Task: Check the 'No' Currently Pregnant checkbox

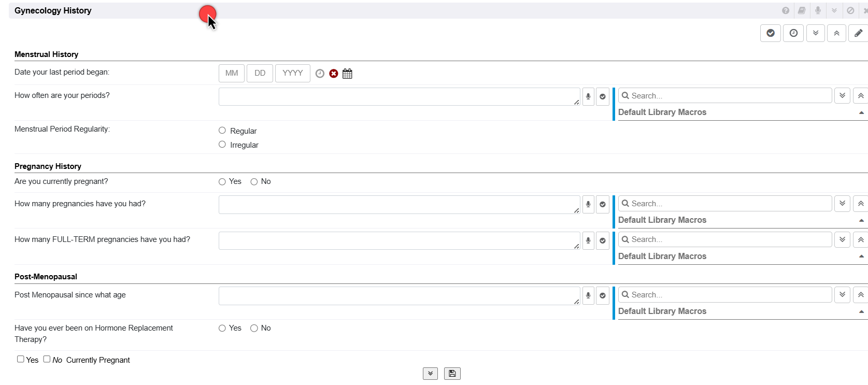Action: [47, 359]
